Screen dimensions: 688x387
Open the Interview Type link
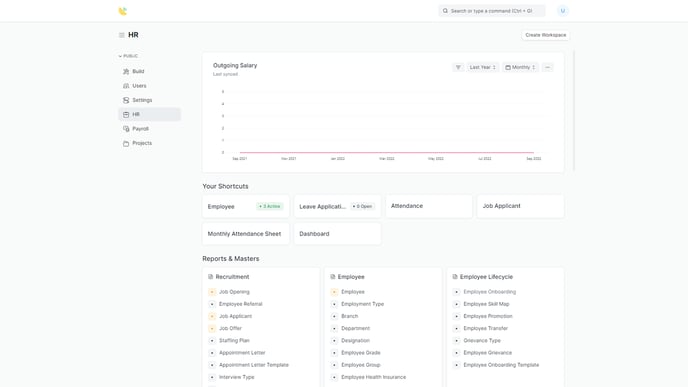click(x=236, y=377)
